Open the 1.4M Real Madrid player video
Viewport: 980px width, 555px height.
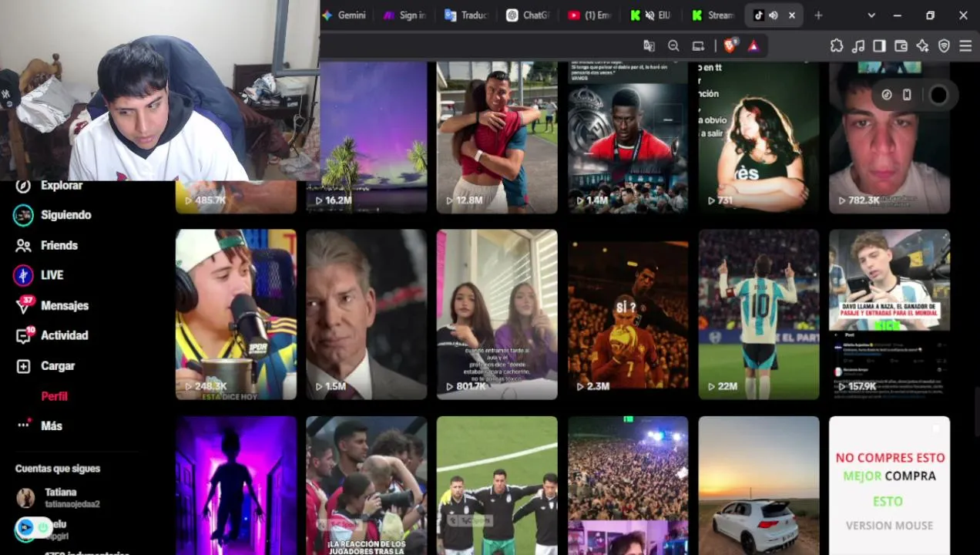click(628, 137)
